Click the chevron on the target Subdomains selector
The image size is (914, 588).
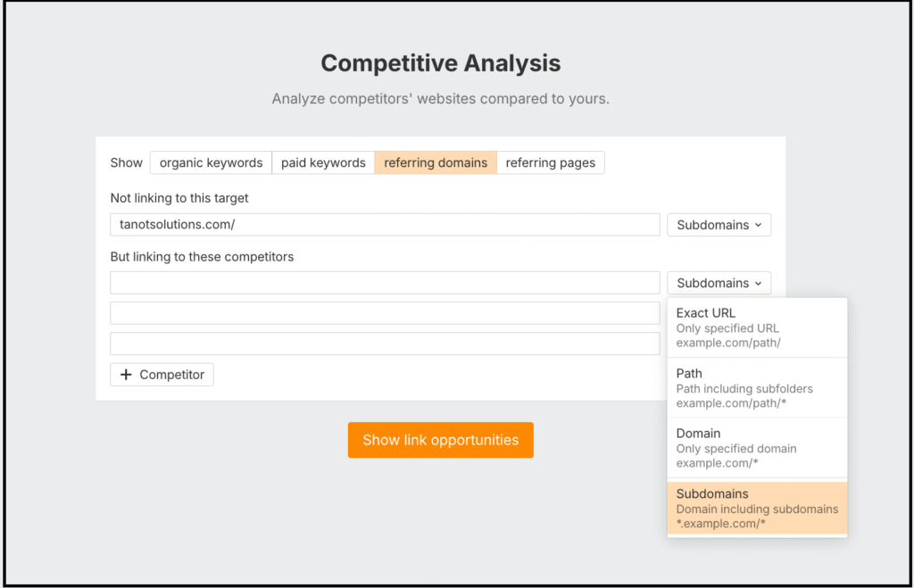[x=760, y=225]
